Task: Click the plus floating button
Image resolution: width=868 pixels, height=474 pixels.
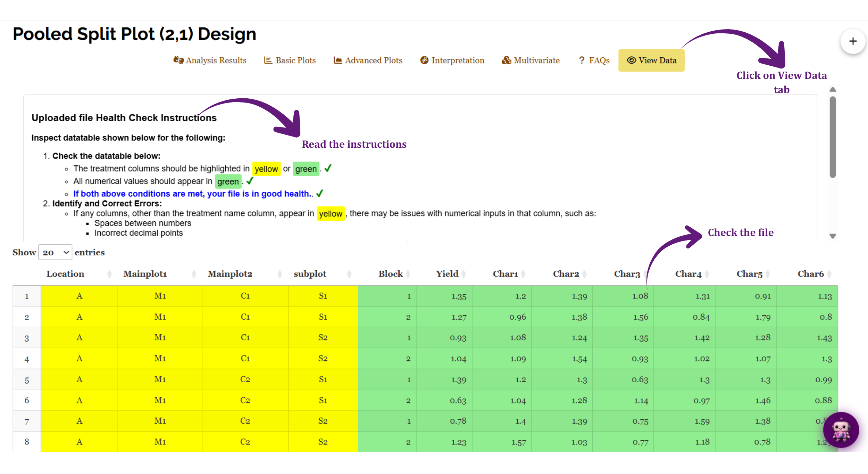Action: tap(853, 41)
